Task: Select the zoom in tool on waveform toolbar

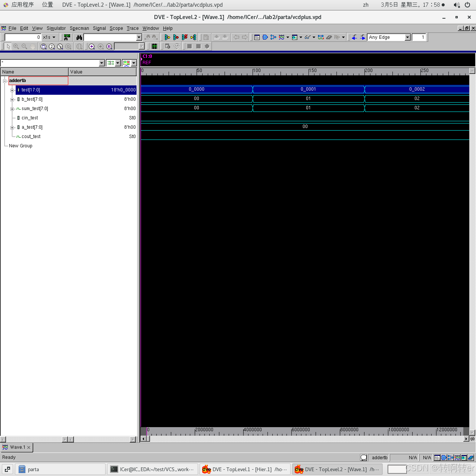Action: [x=16, y=47]
